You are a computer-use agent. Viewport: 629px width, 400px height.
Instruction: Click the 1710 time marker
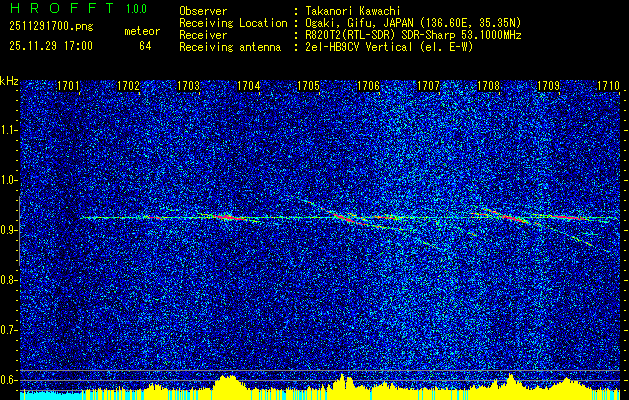click(x=608, y=86)
